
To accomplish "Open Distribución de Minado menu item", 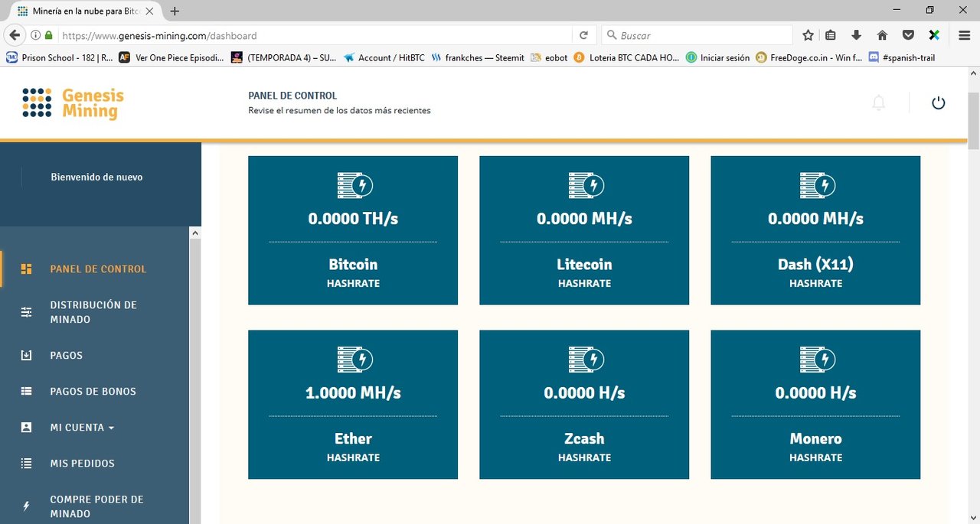I will (93, 312).
